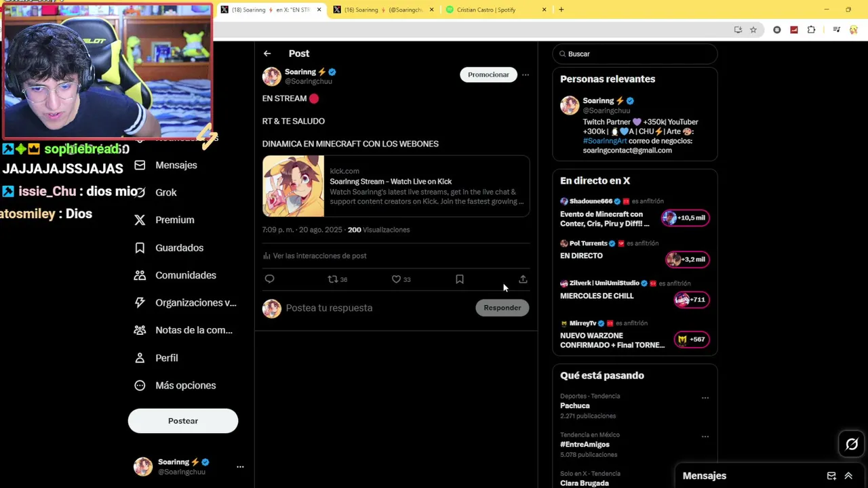Join Pol Turrents live with +3,2 mil badge
The image size is (868, 488).
[x=687, y=259]
